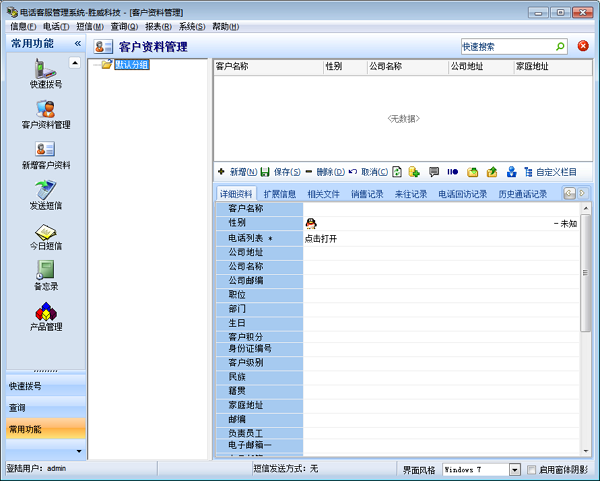This screenshot has width=600, height=481.
Task: Click the 快速搜索 search input field
Action: click(x=508, y=47)
